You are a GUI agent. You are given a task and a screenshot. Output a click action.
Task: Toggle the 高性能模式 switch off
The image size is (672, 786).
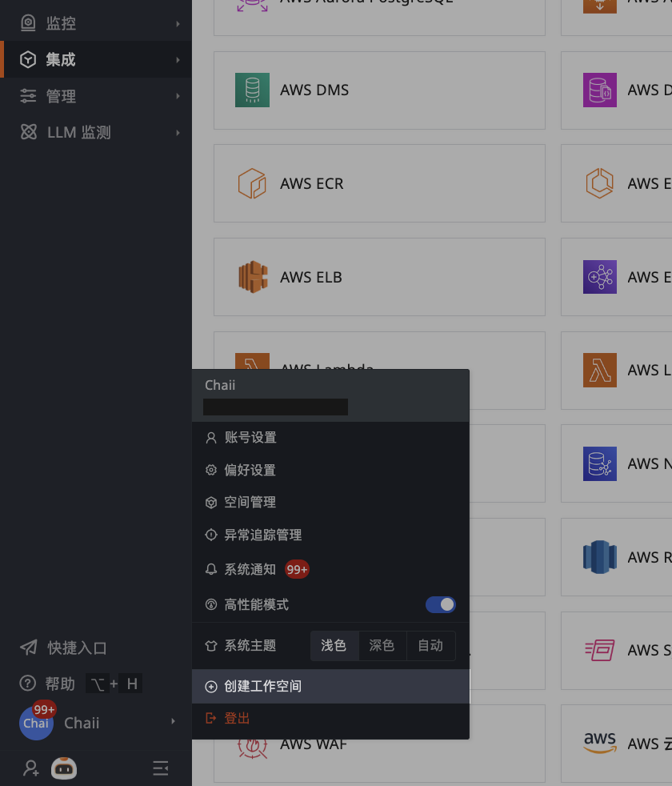click(440, 604)
